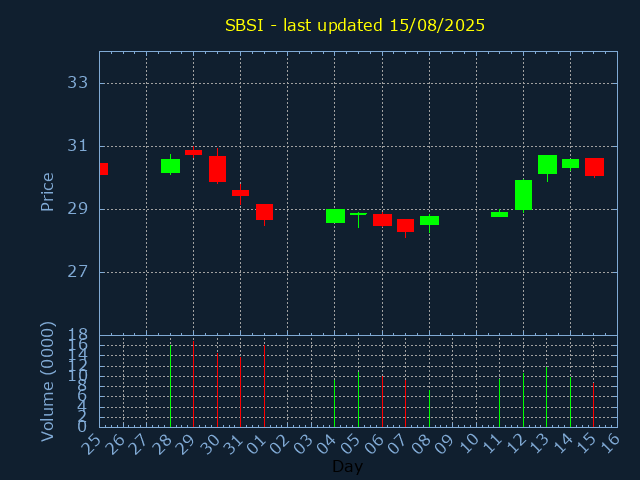Select the green candlestick for day 13
The height and width of the screenshot is (480, 640).
point(547,164)
